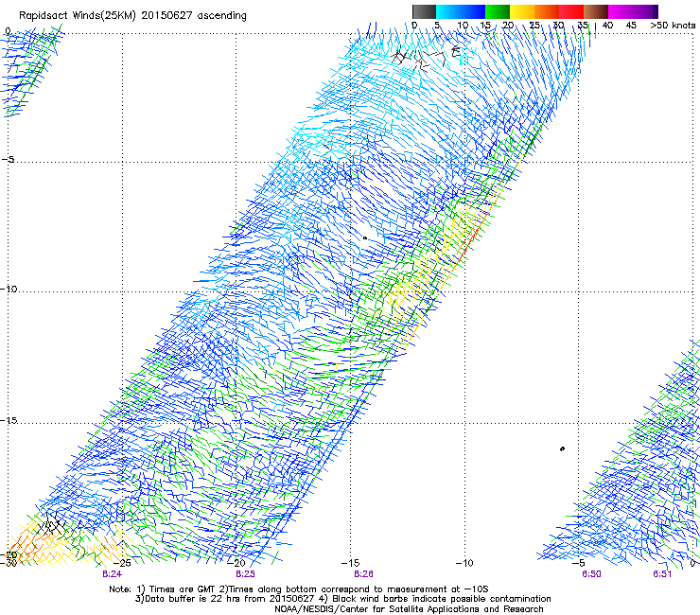Click the legend scale label '25'
The height and width of the screenshot is (615, 700).
[534, 26]
